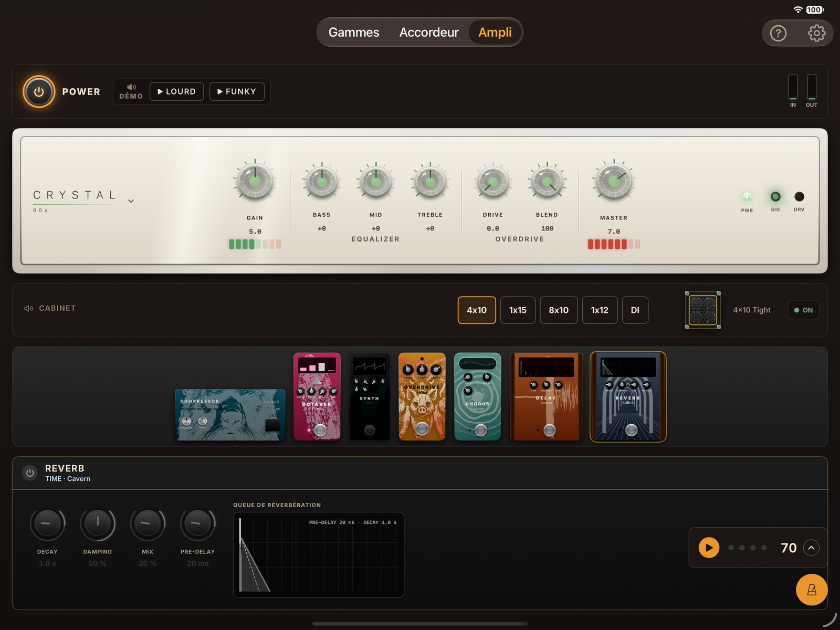Click the Démo speaker icon
The height and width of the screenshot is (630, 840).
(x=131, y=87)
